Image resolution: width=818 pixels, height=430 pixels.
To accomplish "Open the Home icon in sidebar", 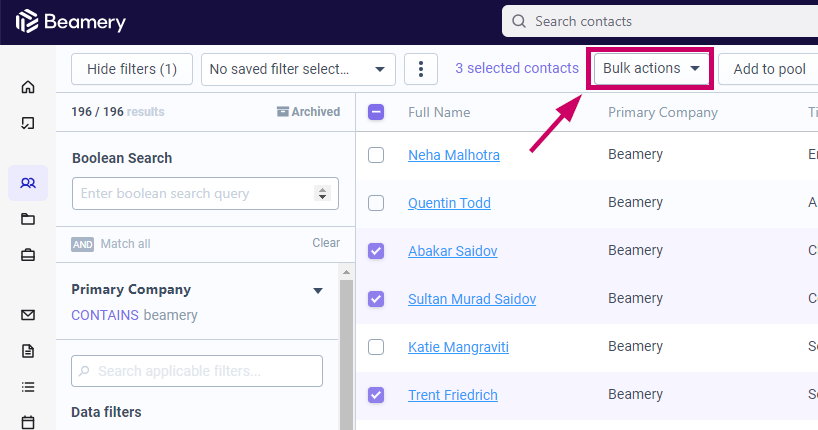I will pos(28,87).
